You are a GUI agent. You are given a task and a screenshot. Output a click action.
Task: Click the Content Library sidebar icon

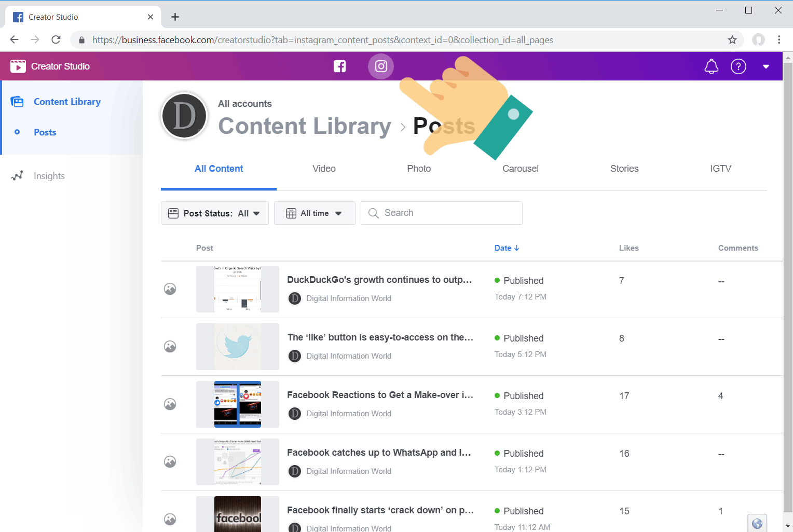pyautogui.click(x=17, y=102)
